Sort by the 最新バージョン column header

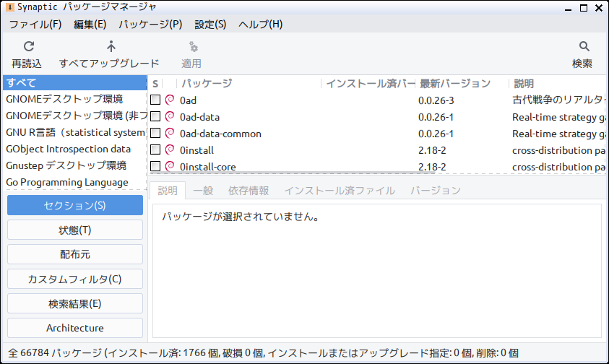pyautogui.click(x=455, y=83)
